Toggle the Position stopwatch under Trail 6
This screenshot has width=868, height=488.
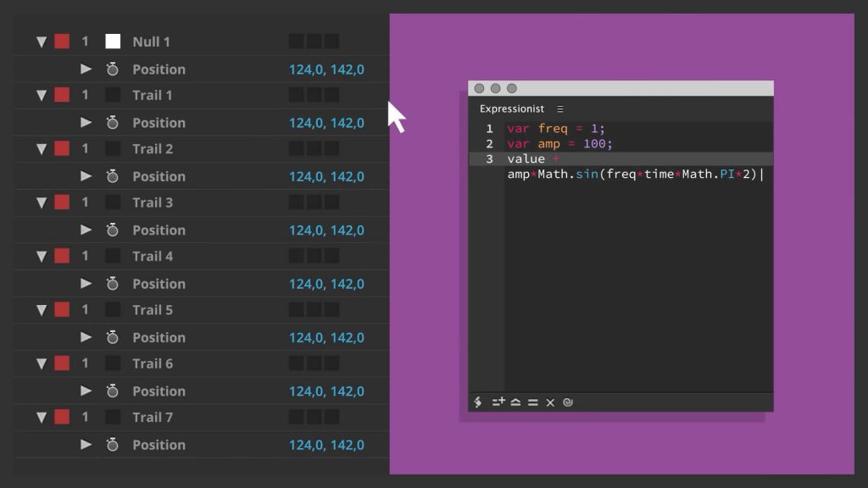(x=112, y=391)
